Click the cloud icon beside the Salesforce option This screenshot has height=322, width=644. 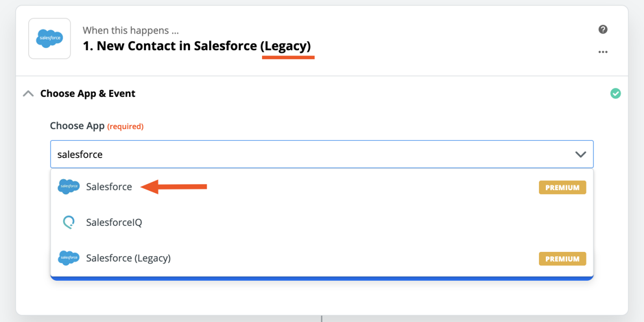69,187
